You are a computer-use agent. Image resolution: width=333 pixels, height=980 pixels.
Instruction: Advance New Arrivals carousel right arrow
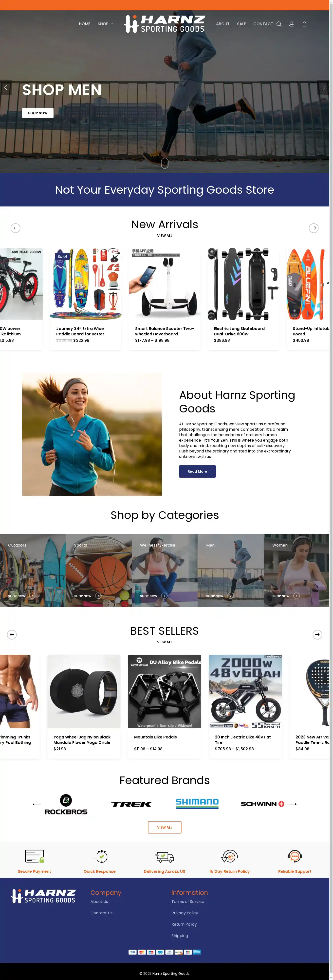[313, 228]
